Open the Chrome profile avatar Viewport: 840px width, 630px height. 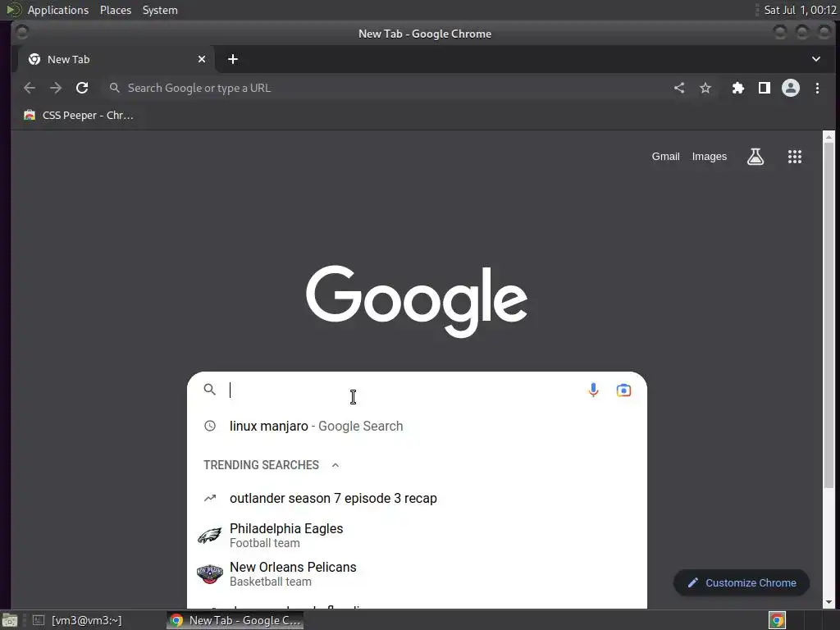coord(791,88)
